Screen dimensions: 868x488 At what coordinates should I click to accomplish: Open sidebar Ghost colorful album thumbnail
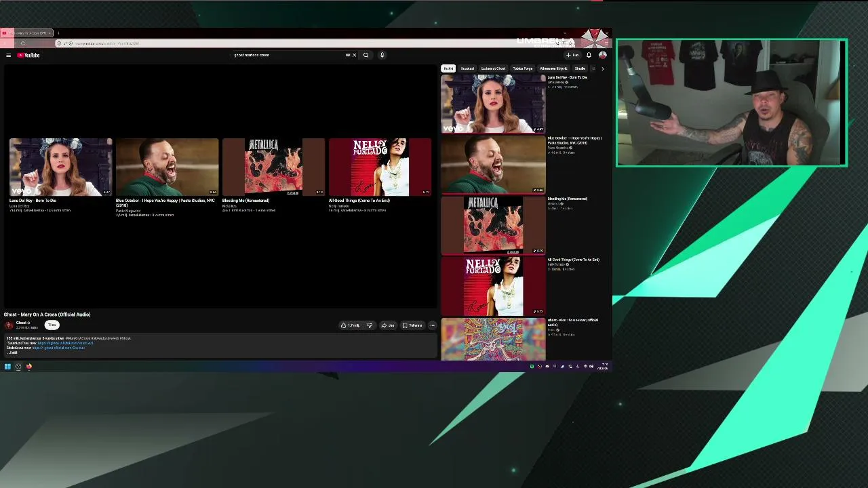pos(493,340)
